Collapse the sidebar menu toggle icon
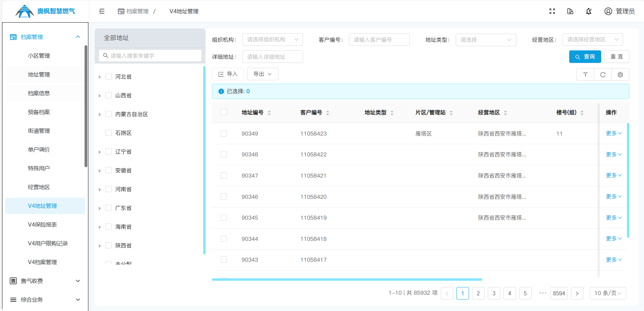Image resolution: width=644 pixels, height=311 pixels. click(102, 11)
